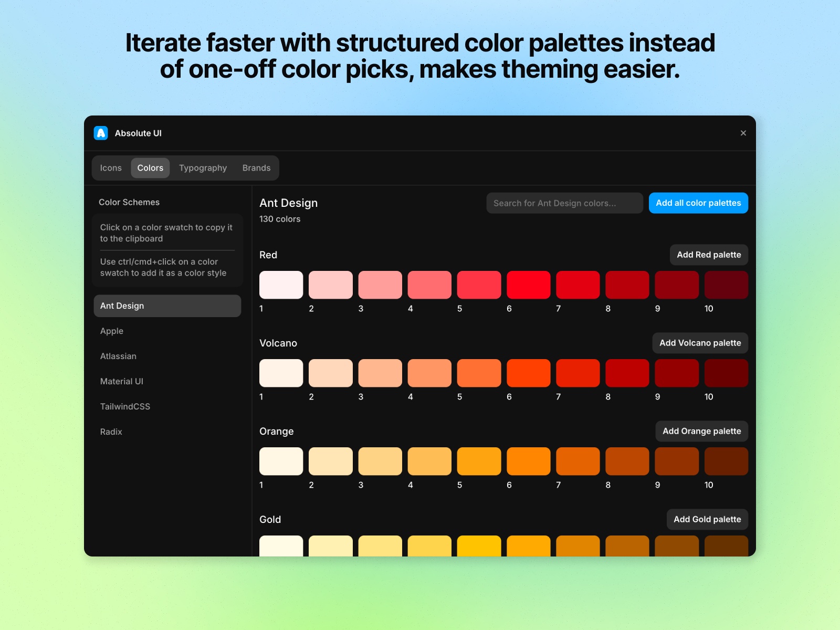Click Add all color palettes button
The image size is (840, 630).
pos(698,203)
